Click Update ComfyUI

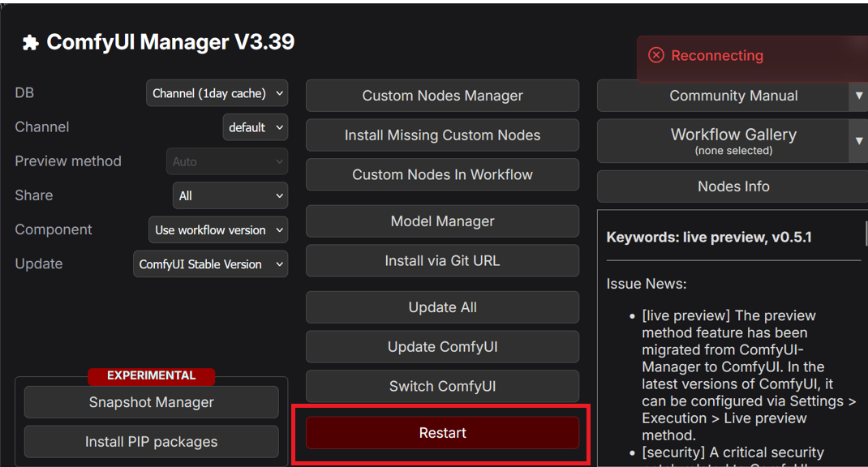click(x=442, y=347)
